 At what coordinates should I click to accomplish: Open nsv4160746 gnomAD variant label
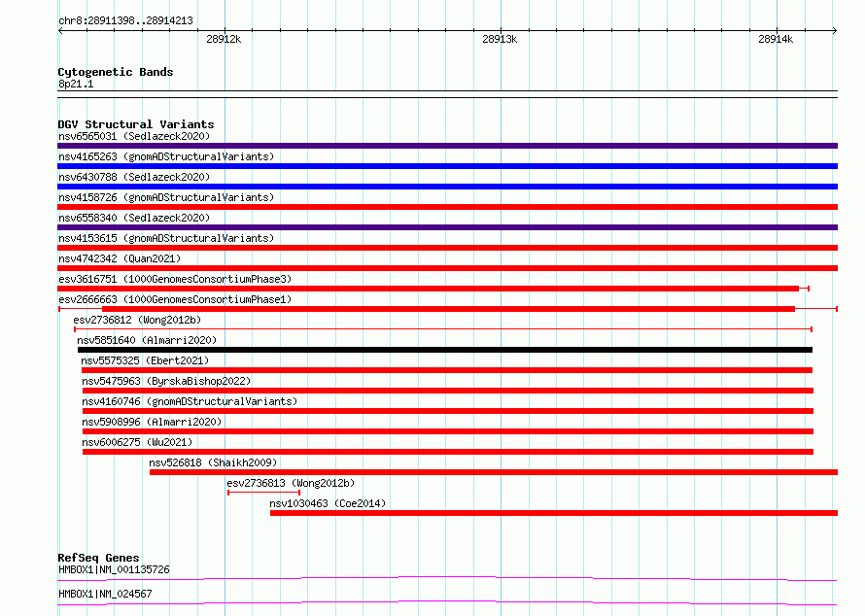tap(190, 401)
